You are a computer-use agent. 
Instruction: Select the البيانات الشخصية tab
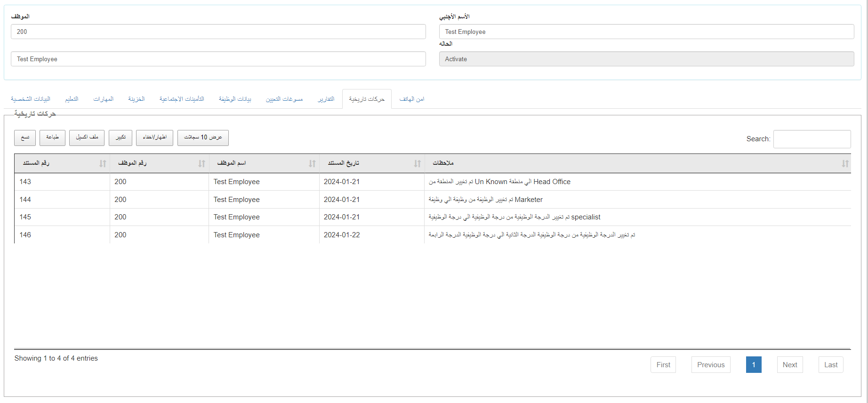[x=31, y=99]
